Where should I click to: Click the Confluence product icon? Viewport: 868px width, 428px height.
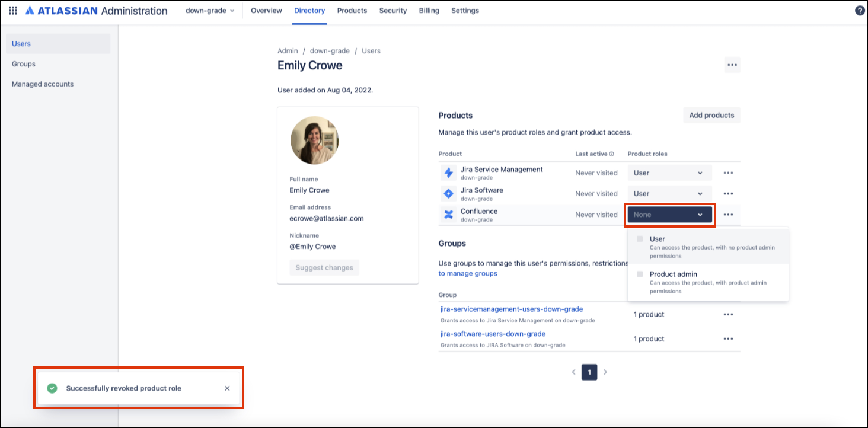click(x=449, y=215)
